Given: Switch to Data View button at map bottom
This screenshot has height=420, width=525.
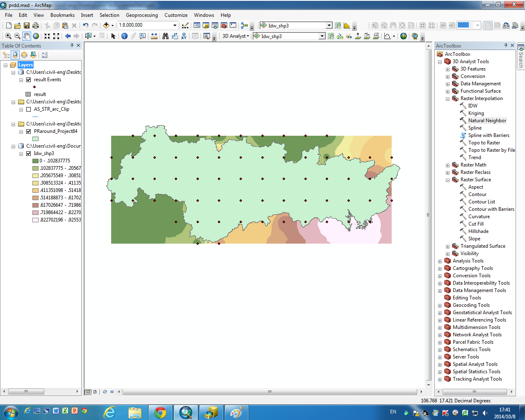Looking at the screenshot, I should (x=88, y=392).
